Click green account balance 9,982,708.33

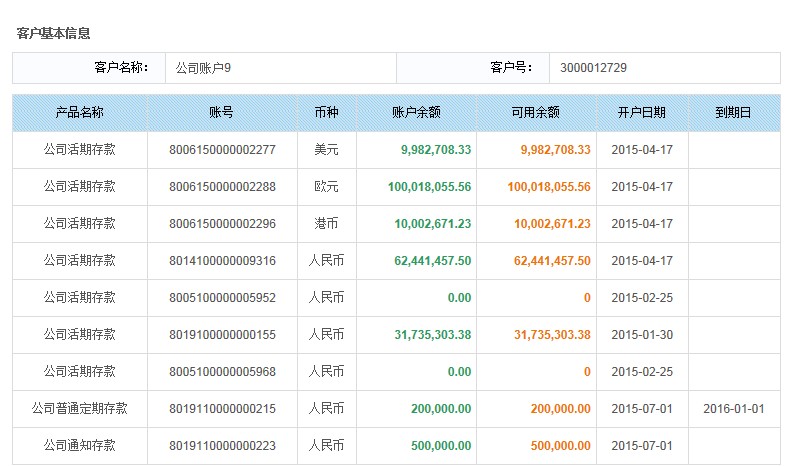436,150
